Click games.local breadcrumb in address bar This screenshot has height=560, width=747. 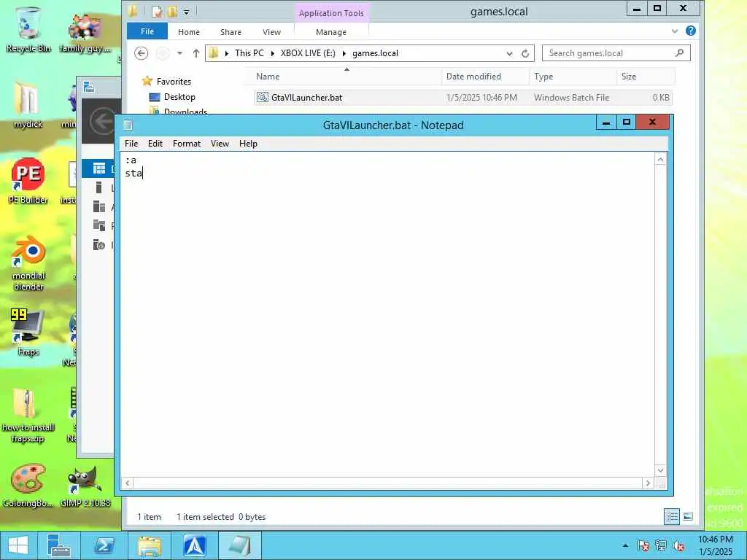(376, 53)
